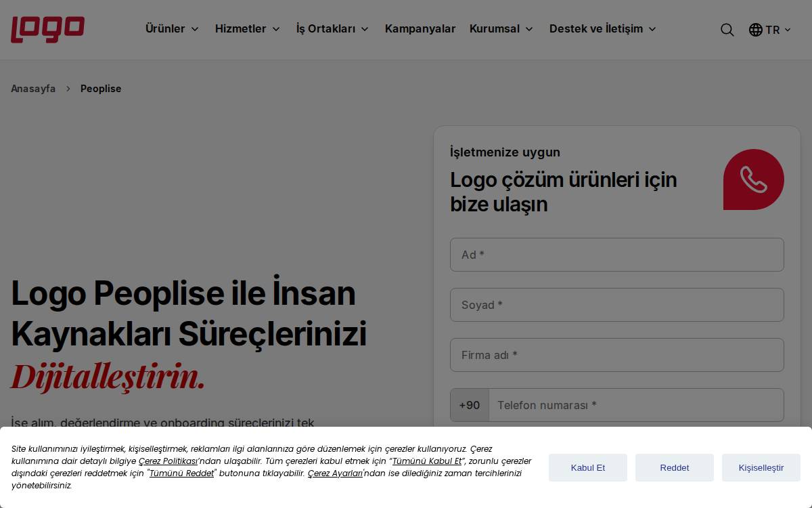The height and width of the screenshot is (508, 812).
Task: Open the Destek ve İletişim menu
Action: pos(596,28)
